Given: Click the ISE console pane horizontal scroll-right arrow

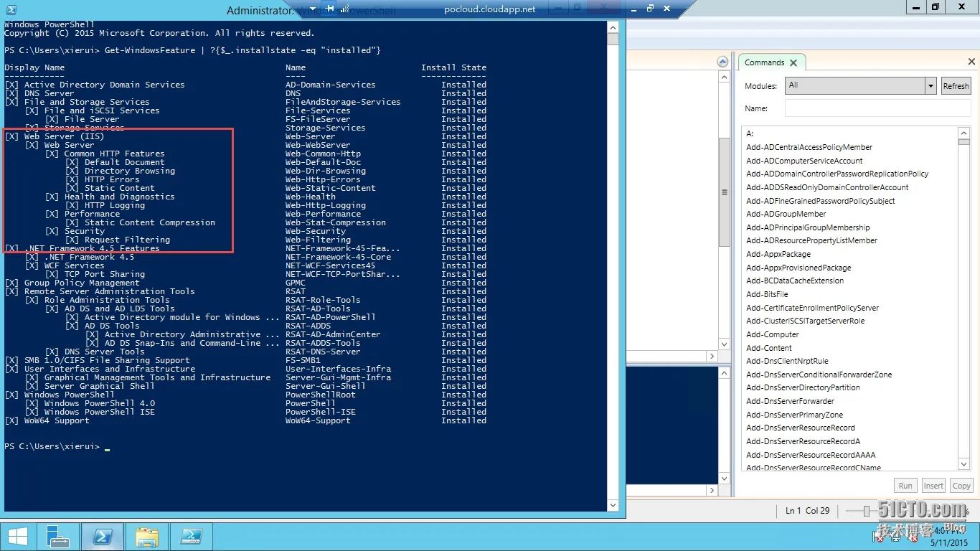Looking at the screenshot, I should click(712, 490).
